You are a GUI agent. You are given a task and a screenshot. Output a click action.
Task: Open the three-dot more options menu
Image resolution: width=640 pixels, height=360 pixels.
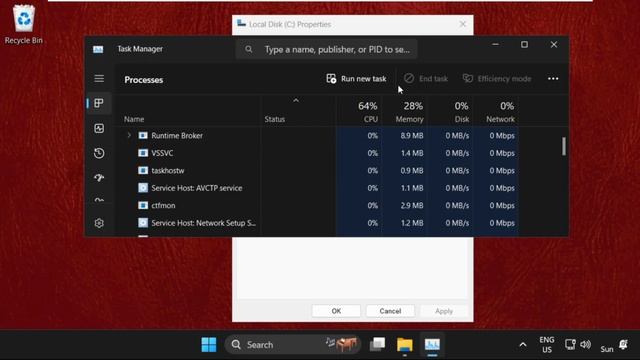[x=553, y=78]
